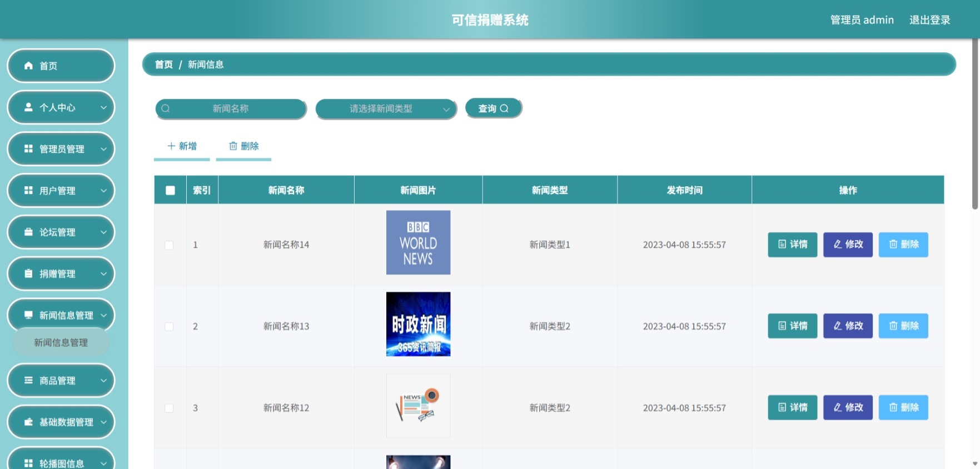
Task: Click the 发布时间 column header
Action: (684, 190)
